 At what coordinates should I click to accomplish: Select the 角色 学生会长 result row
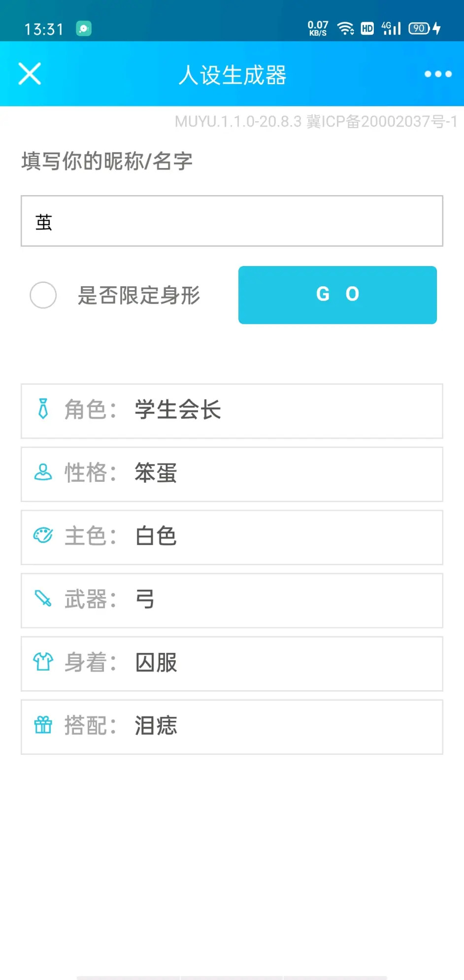click(232, 411)
